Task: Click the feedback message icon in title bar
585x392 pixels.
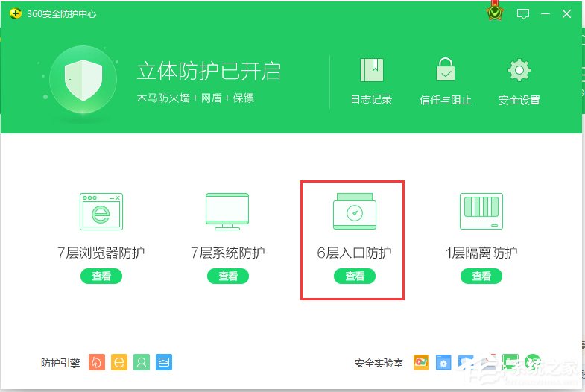Action: (523, 13)
